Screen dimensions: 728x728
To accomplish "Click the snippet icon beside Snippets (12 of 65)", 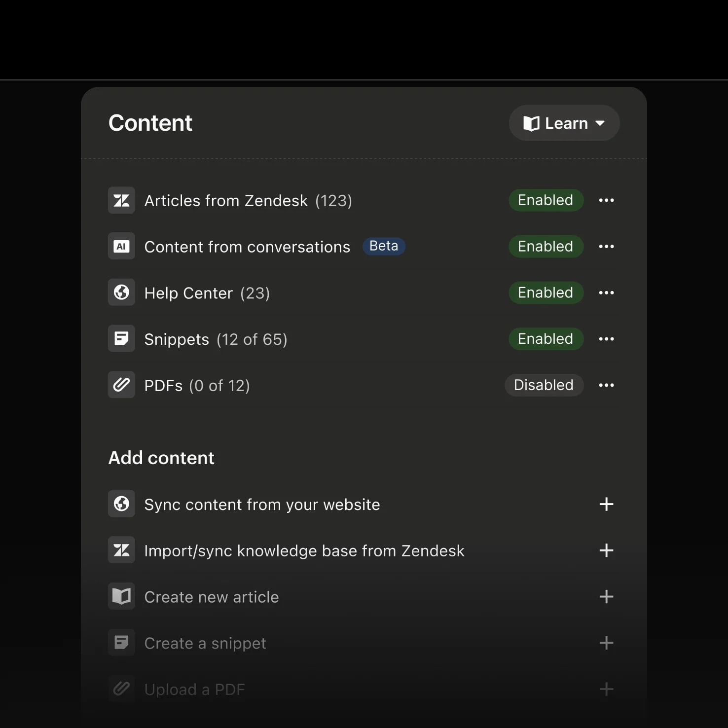I will coord(121,339).
